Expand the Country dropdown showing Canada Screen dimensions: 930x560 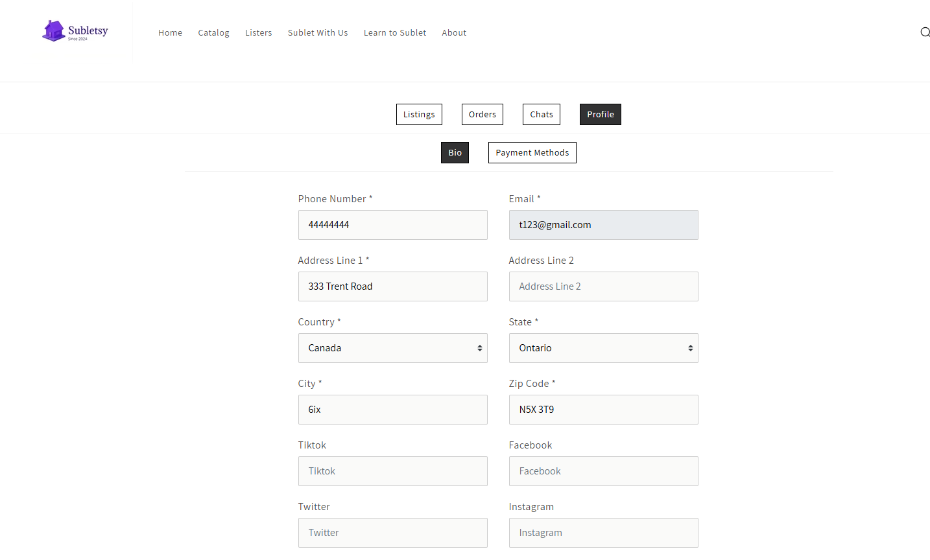click(x=392, y=348)
